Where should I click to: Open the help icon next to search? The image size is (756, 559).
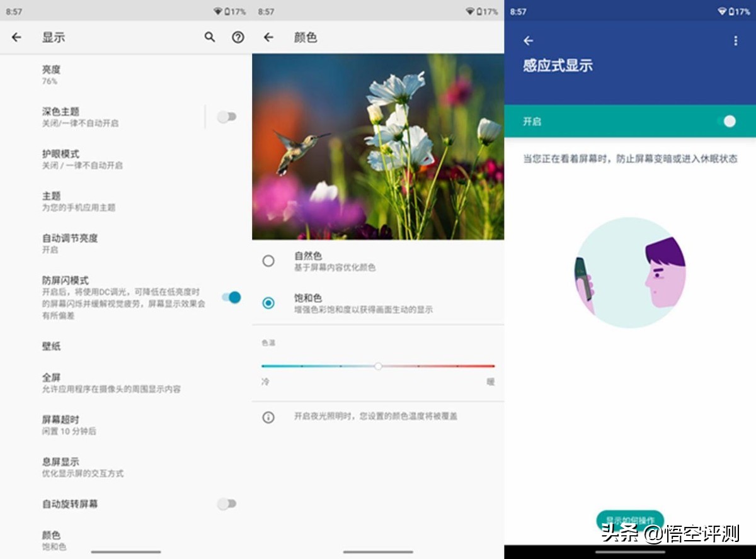point(238,38)
